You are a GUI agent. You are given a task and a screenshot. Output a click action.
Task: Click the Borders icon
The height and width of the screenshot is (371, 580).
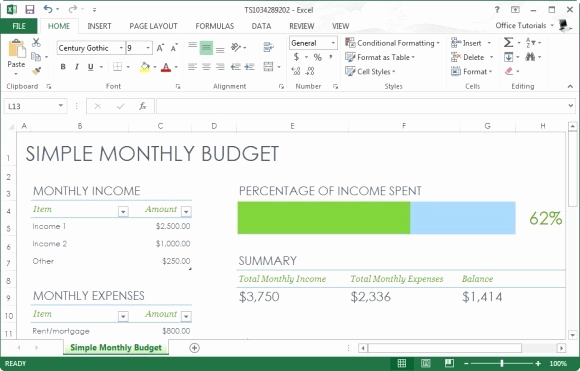pyautogui.click(x=117, y=67)
